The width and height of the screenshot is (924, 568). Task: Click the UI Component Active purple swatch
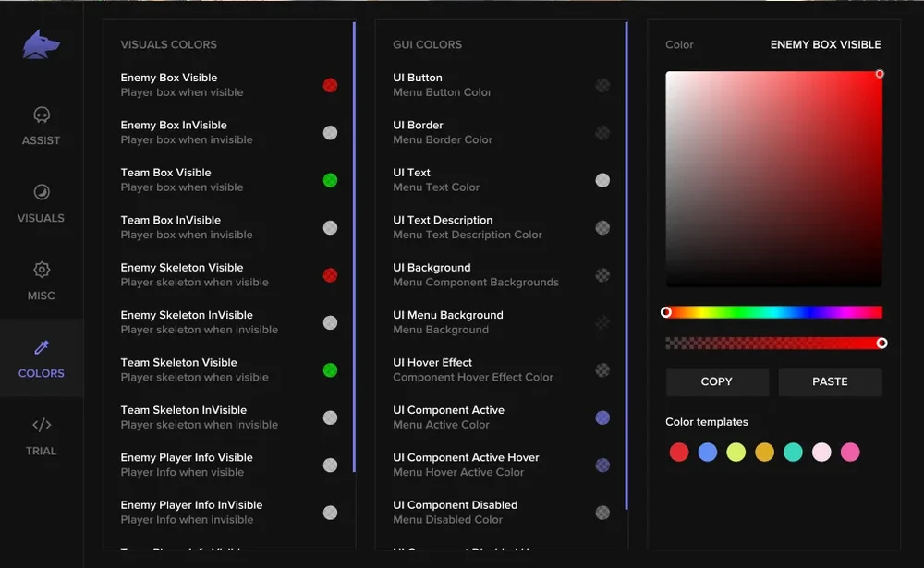point(602,417)
